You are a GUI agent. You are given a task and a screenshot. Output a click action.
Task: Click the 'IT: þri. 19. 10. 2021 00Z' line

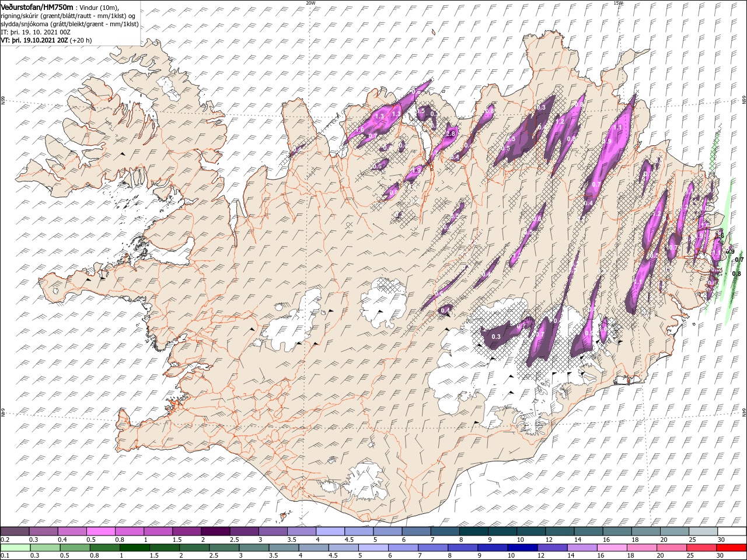35,32
